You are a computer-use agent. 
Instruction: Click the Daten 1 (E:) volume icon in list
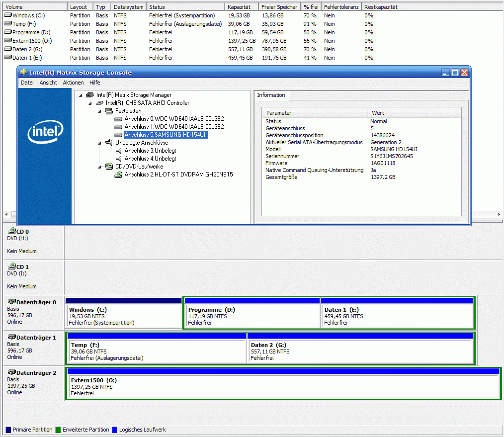8,57
